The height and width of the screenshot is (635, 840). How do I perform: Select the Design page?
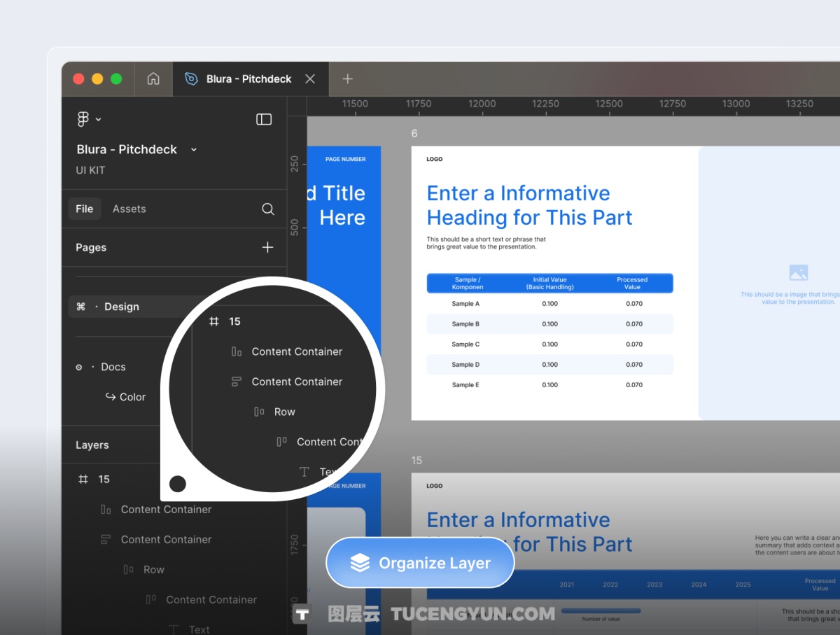coord(122,307)
